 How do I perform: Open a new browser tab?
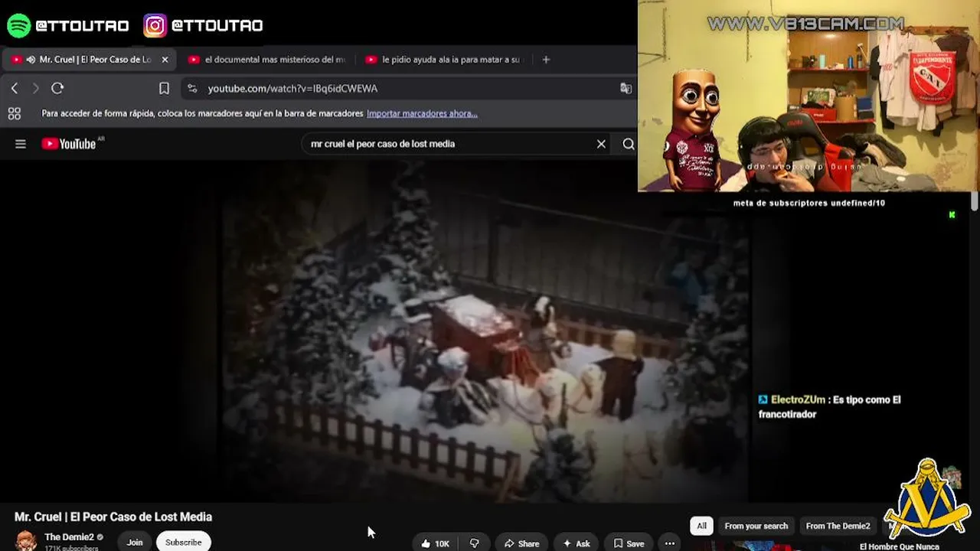coord(546,59)
